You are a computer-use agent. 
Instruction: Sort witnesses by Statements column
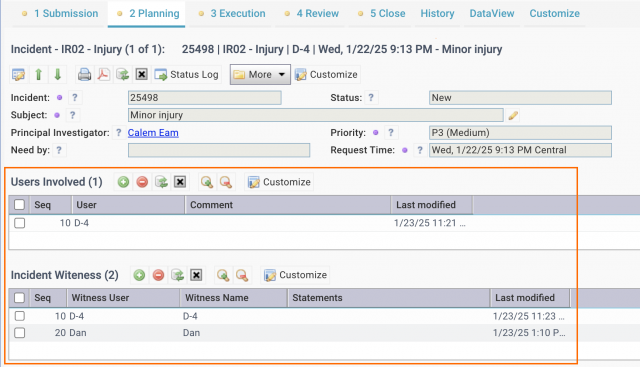(x=389, y=298)
